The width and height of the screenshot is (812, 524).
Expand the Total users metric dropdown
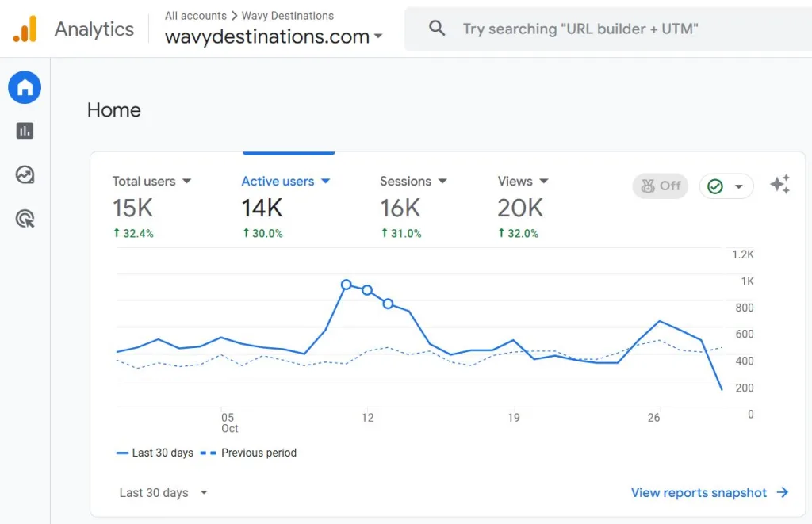point(189,181)
